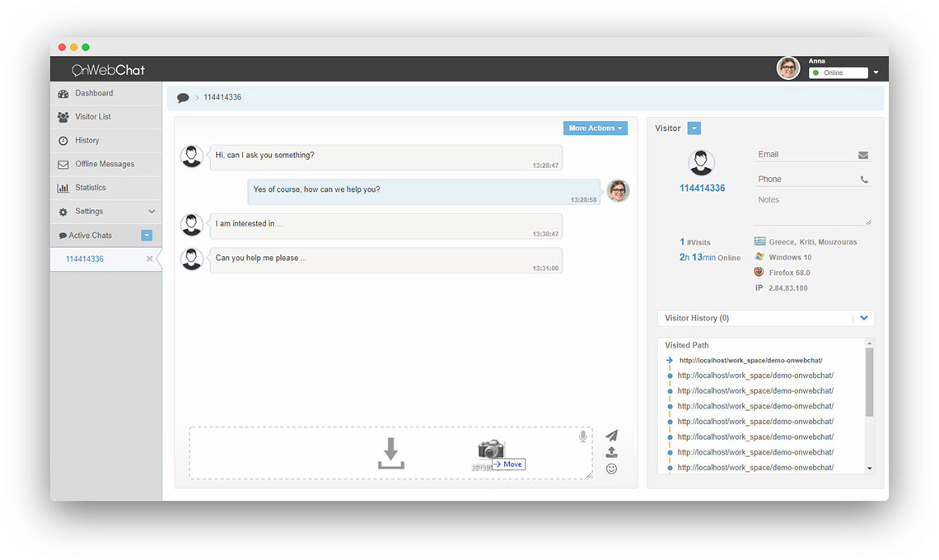
Task: Select the Visitor List people icon
Action: (63, 116)
